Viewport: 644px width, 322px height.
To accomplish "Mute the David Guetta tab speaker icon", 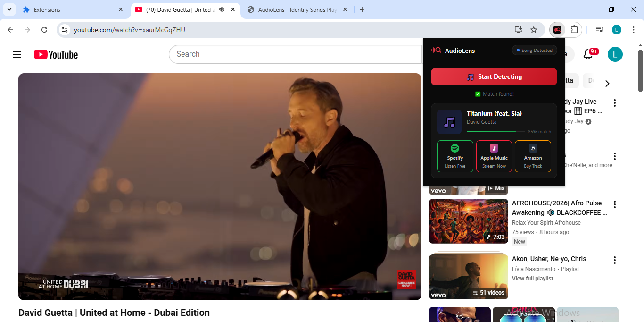I will [x=221, y=9].
